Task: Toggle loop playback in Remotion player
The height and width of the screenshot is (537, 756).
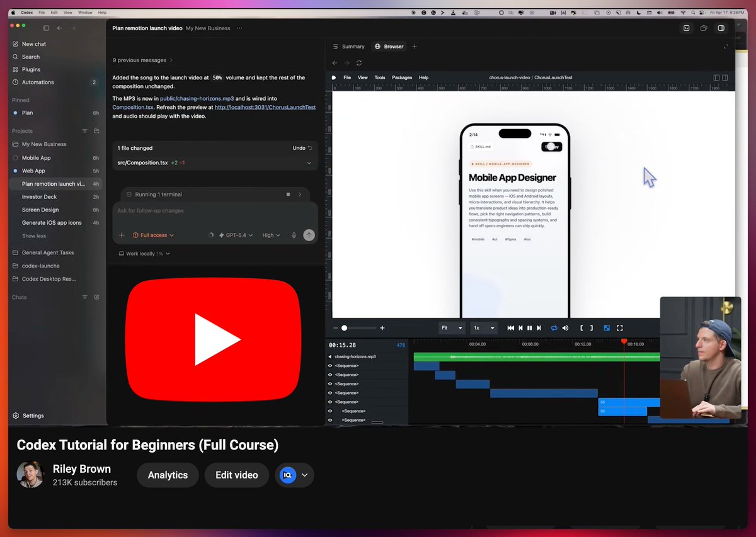Action: click(x=554, y=328)
